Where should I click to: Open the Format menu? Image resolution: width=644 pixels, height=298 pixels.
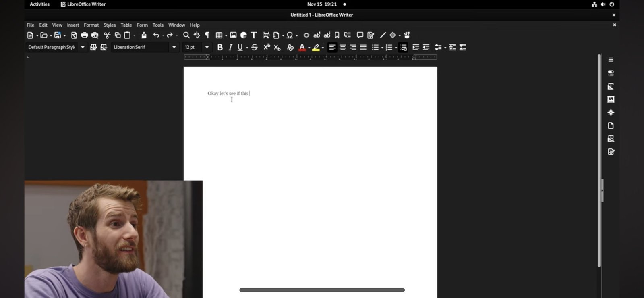91,25
